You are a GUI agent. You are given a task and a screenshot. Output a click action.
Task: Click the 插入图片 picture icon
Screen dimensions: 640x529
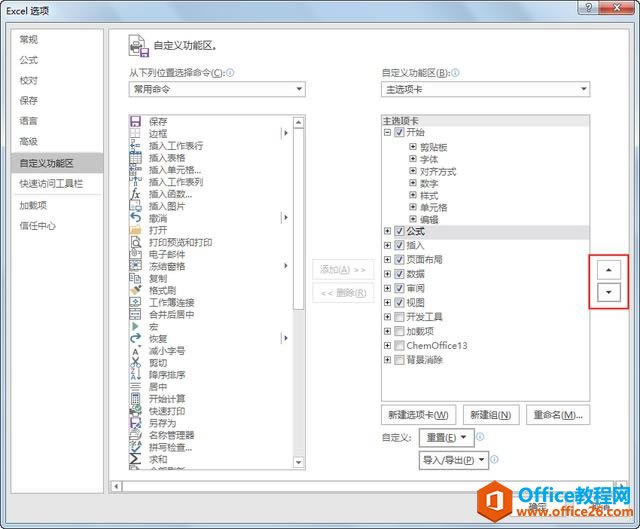coord(135,206)
